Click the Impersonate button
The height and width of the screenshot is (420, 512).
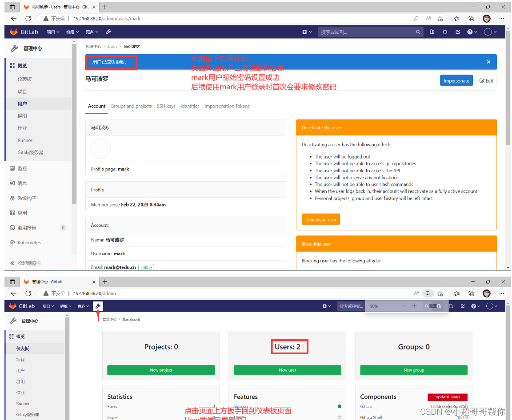pyautogui.click(x=456, y=80)
